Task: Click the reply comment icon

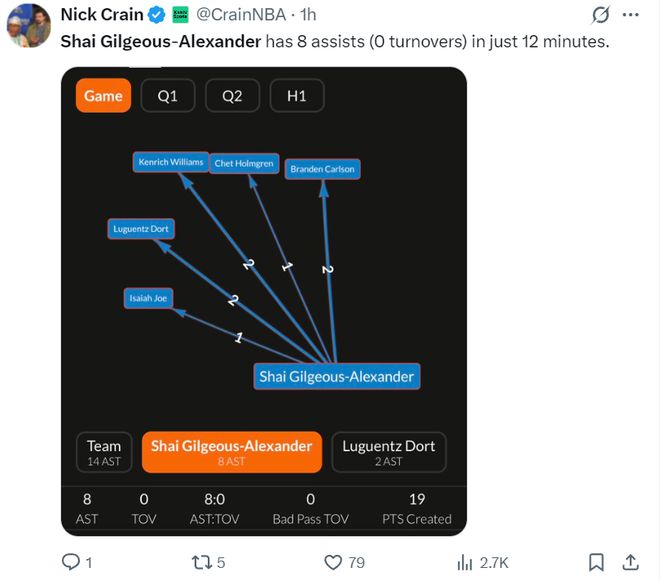Action: pos(71,562)
